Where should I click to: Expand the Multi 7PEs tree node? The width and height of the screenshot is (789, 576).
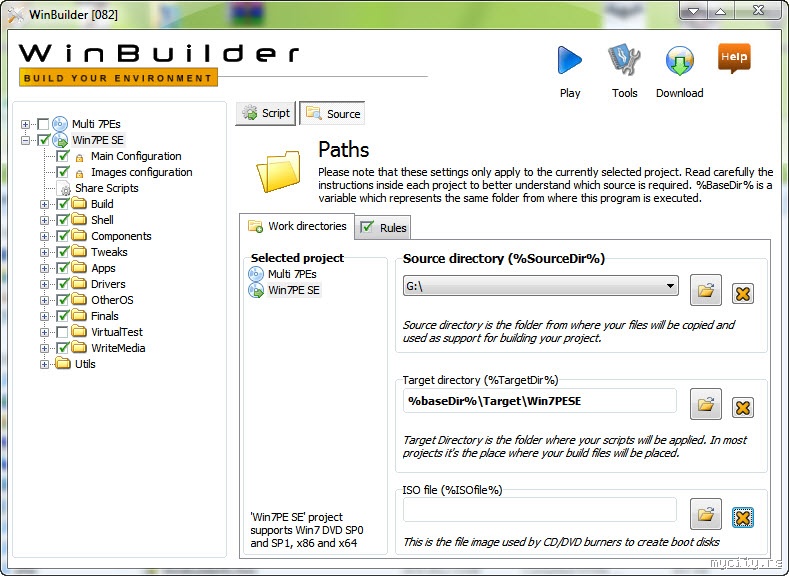tap(25, 124)
